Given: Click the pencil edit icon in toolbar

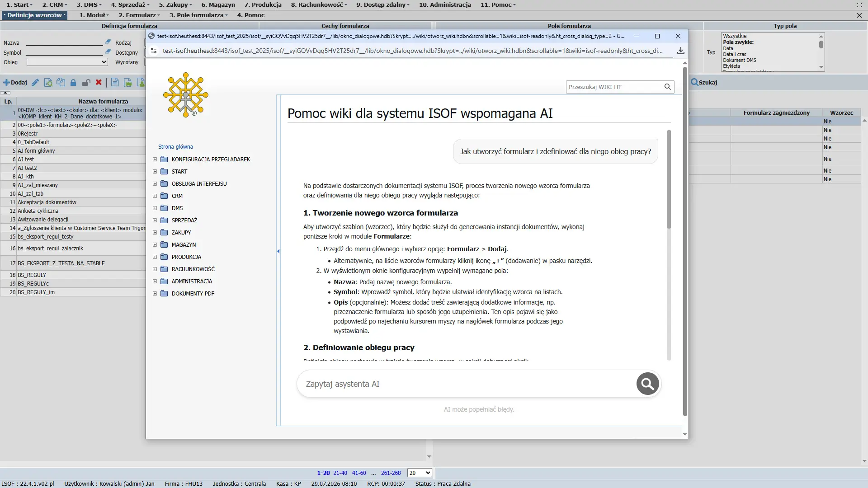Looking at the screenshot, I should 35,83.
